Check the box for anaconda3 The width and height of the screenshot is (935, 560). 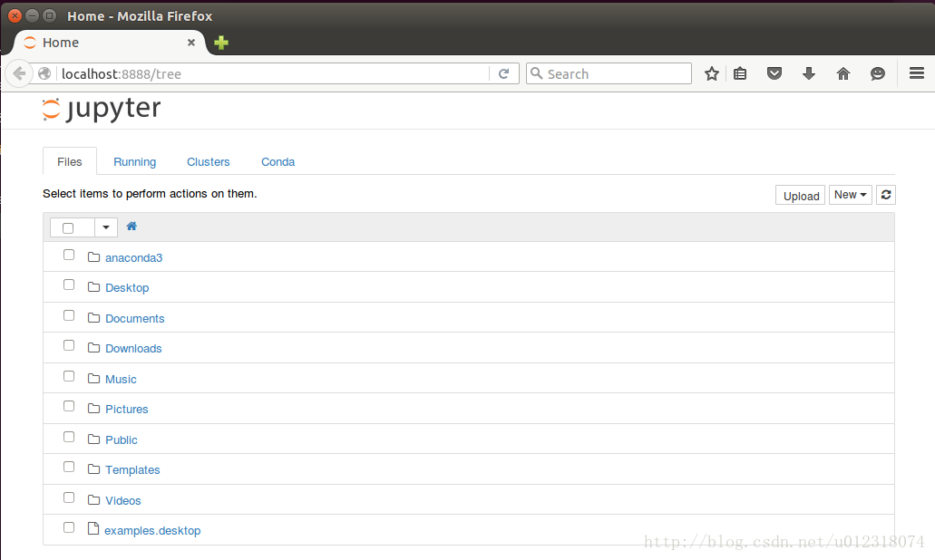coord(69,255)
